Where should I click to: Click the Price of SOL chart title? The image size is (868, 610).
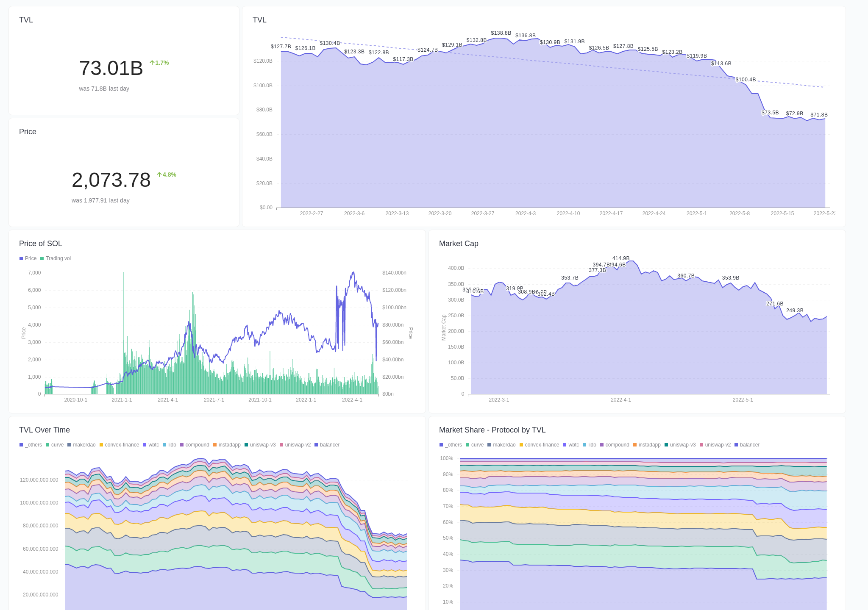click(x=41, y=244)
